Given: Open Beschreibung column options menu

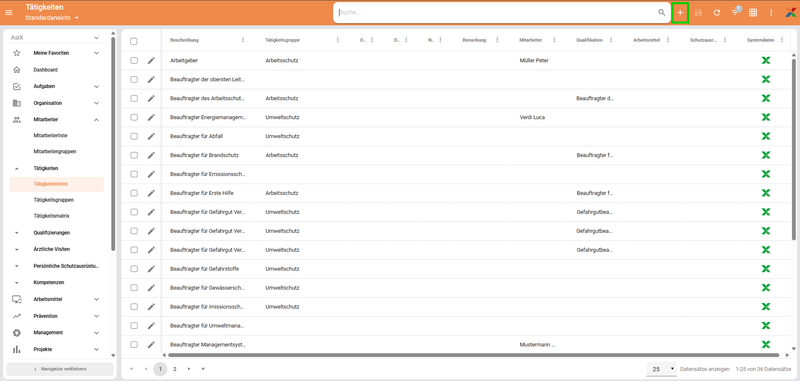Looking at the screenshot, I should (x=243, y=40).
